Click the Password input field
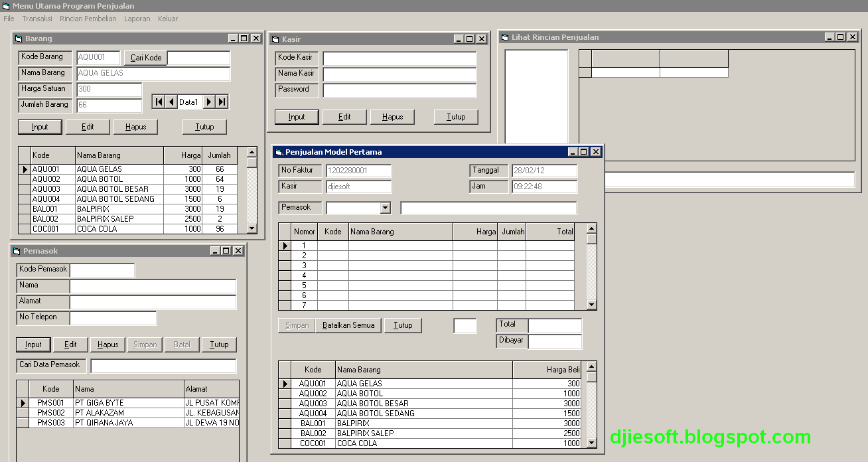This screenshot has width=868, height=462. [x=399, y=90]
